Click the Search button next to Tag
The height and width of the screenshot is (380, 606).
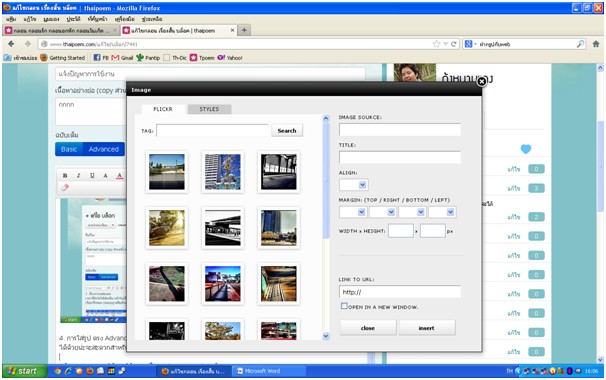pos(287,131)
